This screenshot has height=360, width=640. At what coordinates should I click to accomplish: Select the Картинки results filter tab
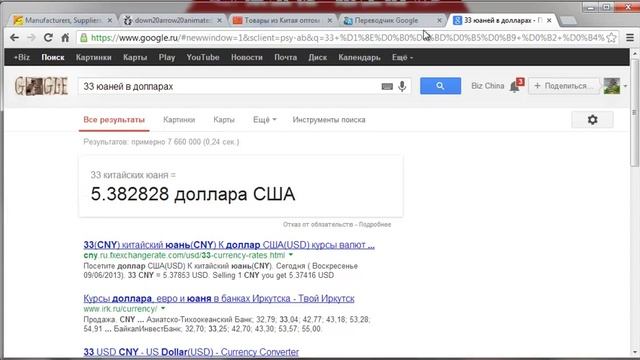[x=179, y=120]
